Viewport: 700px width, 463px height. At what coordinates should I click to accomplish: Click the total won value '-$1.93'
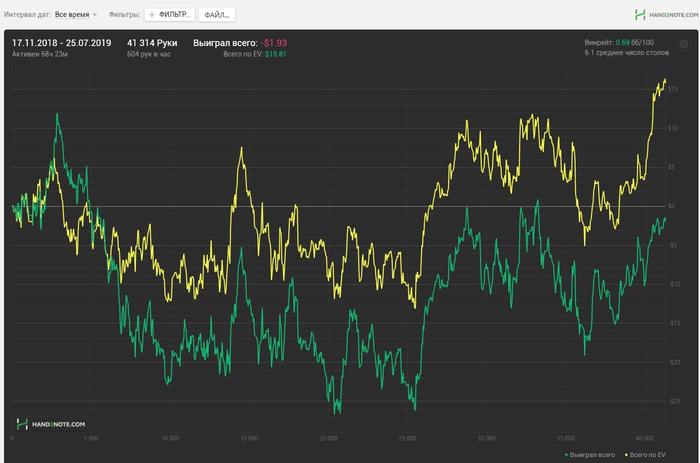click(x=274, y=43)
